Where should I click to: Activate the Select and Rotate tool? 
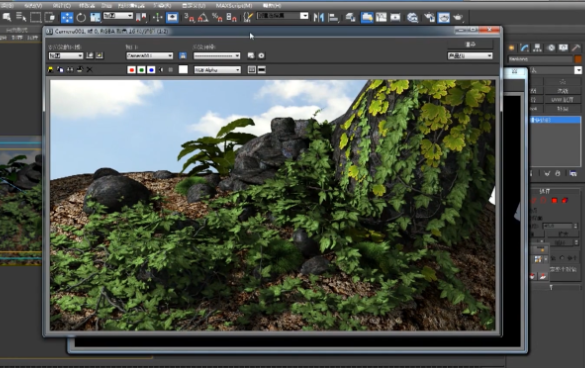[81, 17]
